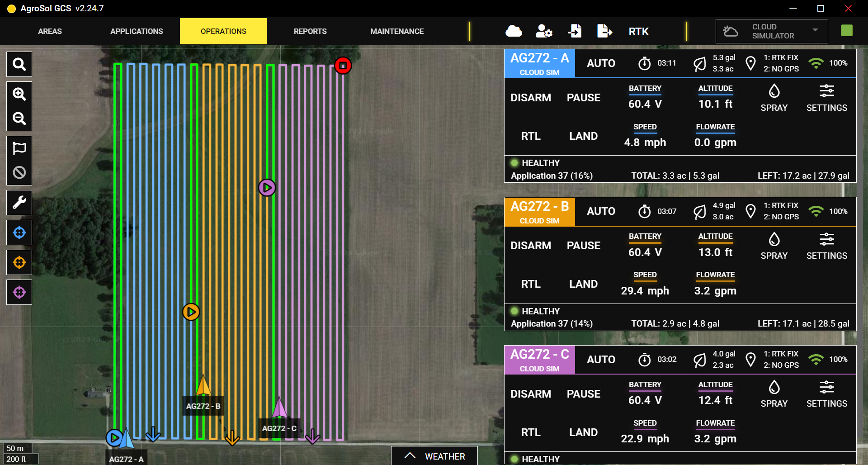The width and height of the screenshot is (868, 465).
Task: Open the Maintenance tab
Action: tap(397, 31)
